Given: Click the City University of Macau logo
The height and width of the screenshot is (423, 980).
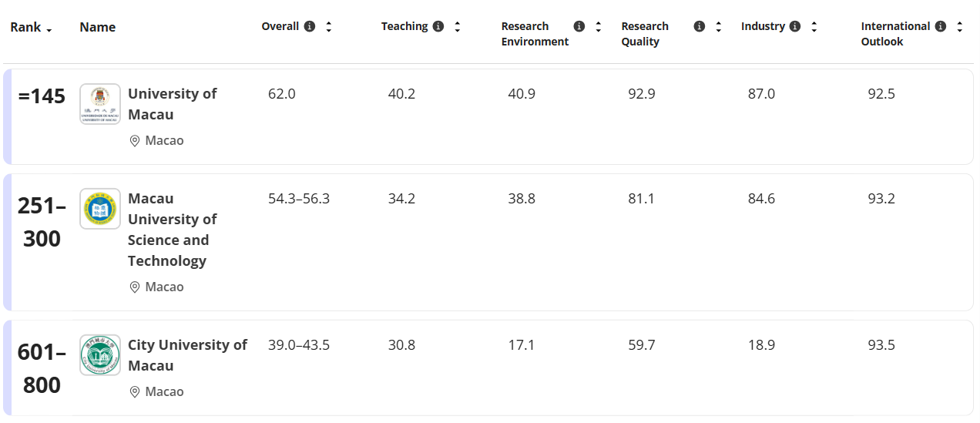Looking at the screenshot, I should [x=100, y=355].
